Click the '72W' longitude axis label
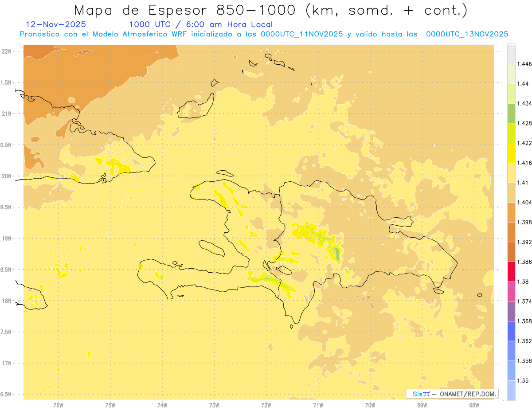This screenshot has height=411, width=532. pos(266,405)
